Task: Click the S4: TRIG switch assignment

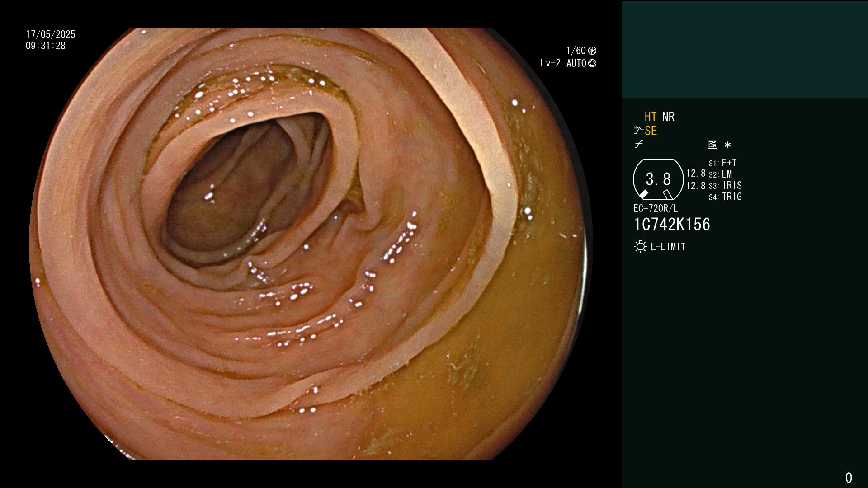Action: pyautogui.click(x=725, y=197)
